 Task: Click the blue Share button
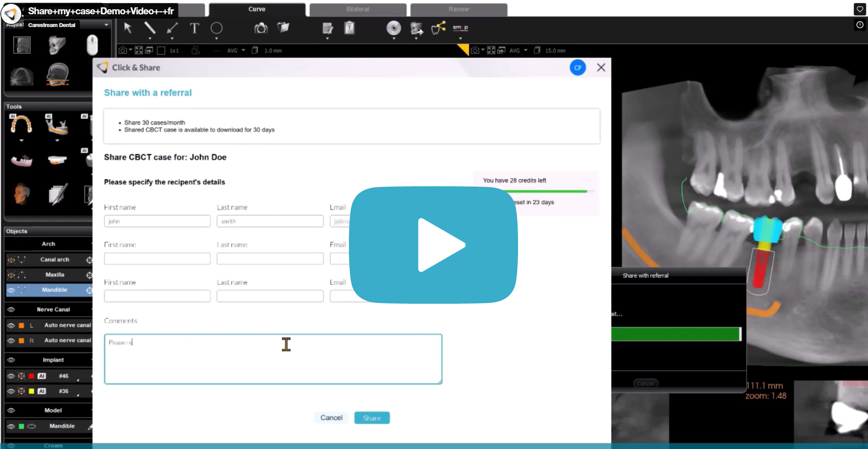[372, 418]
